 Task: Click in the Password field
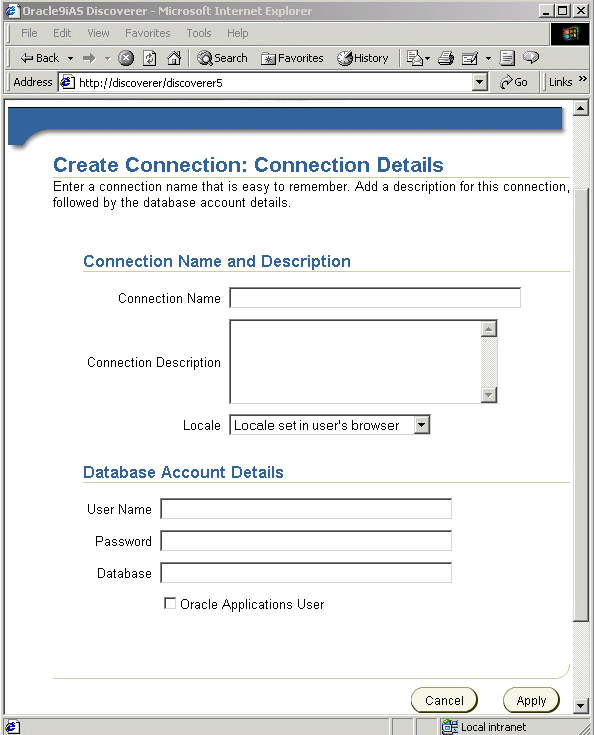306,540
